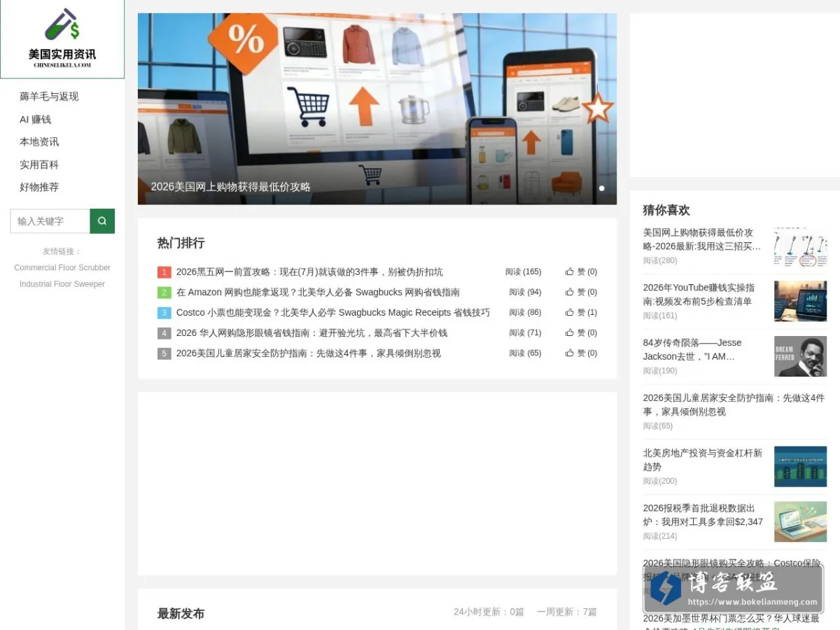This screenshot has width=840, height=630.
Task: Open sidebar article 2026报税季首批退税数据出炉
Action: coord(703,515)
